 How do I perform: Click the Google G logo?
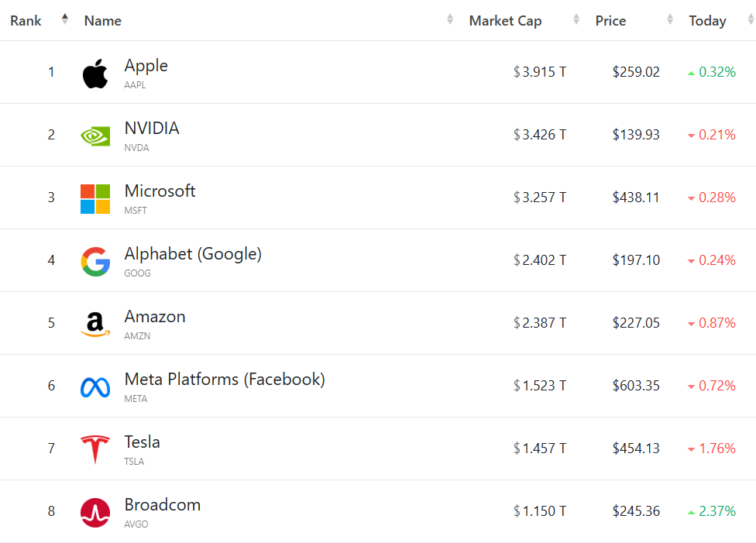[x=95, y=261]
